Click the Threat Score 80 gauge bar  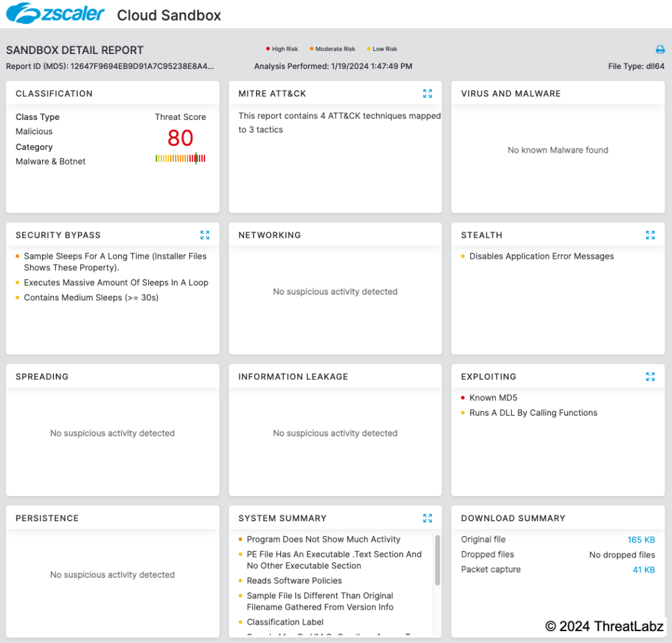click(x=181, y=158)
